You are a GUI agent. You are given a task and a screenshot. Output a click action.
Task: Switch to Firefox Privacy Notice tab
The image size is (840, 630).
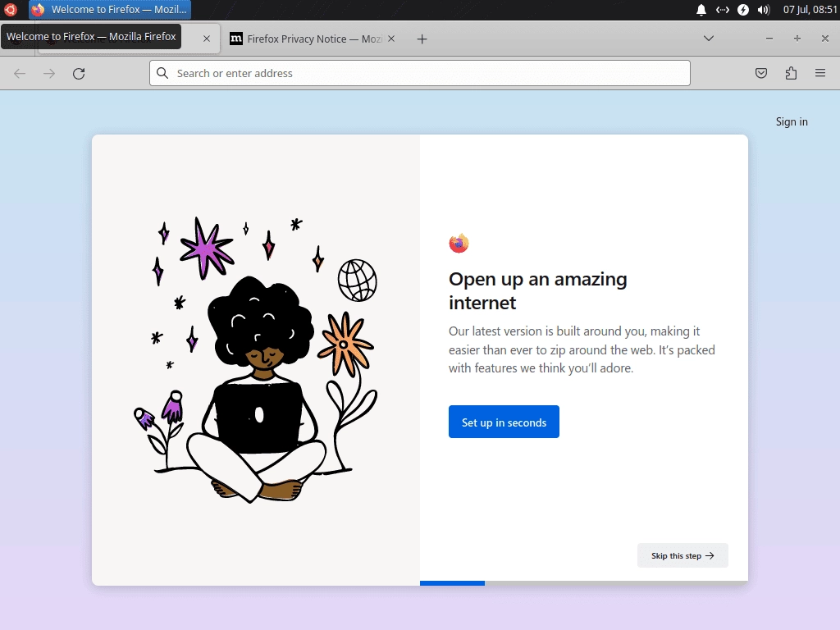[313, 39]
